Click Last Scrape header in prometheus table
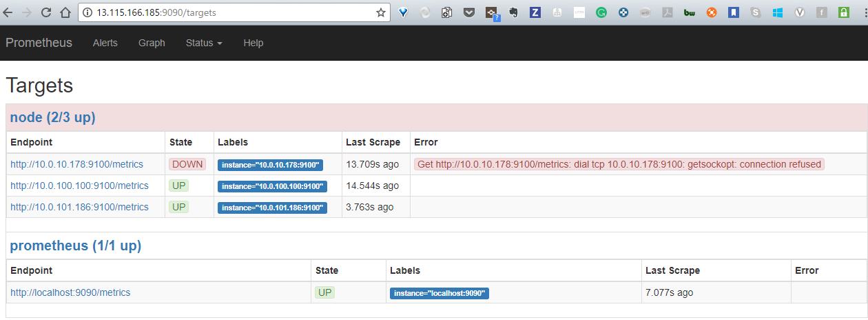Viewport: 868px width, 320px height. (x=672, y=270)
